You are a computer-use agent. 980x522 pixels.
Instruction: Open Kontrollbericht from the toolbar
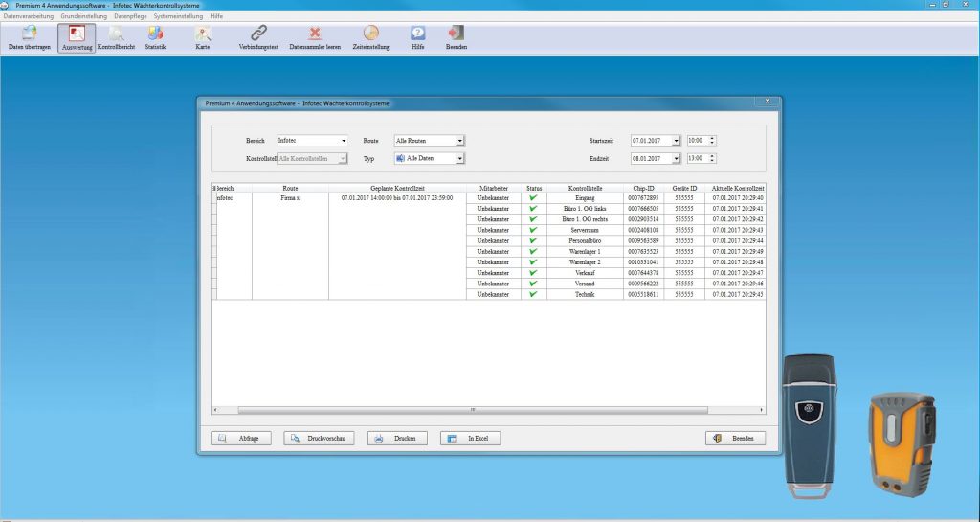coord(117,36)
